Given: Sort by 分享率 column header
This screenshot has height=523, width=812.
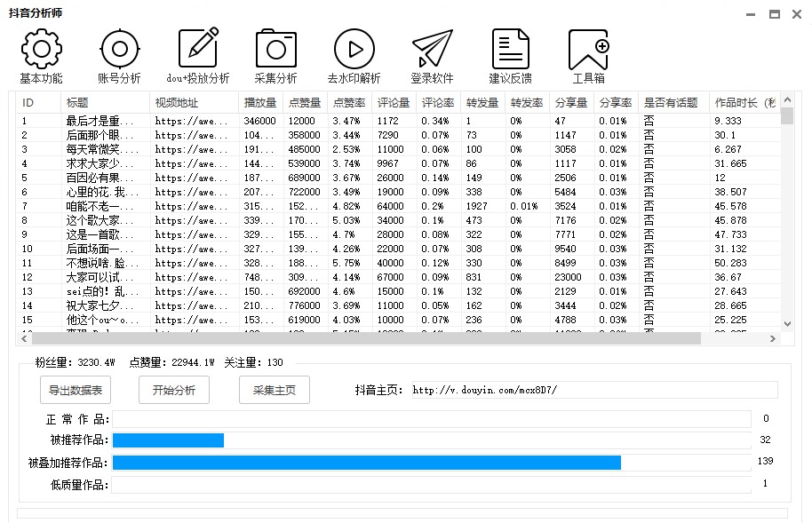Looking at the screenshot, I should point(617,102).
